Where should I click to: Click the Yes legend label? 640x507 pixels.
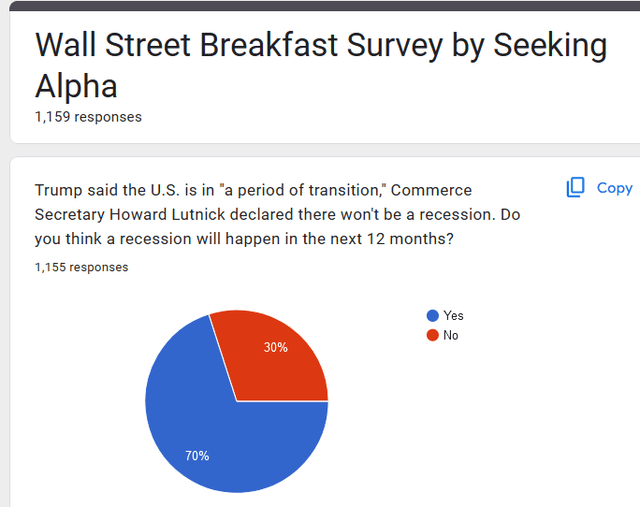click(453, 315)
